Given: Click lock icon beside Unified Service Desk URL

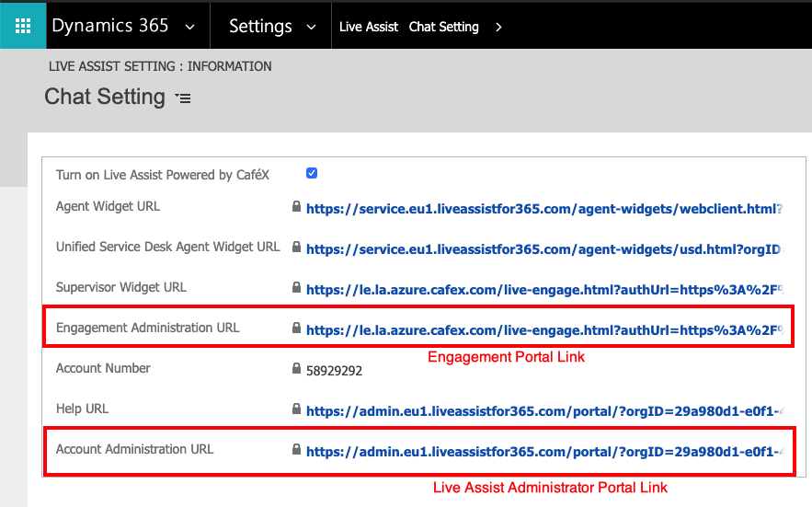Looking at the screenshot, I should (296, 247).
